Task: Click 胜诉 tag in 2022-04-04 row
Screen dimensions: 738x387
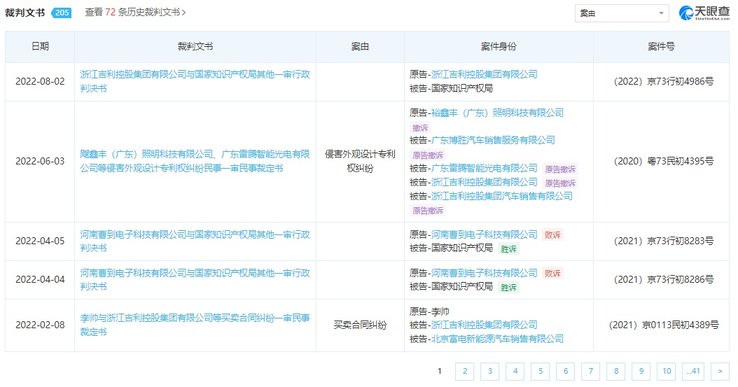Action: [x=508, y=287]
